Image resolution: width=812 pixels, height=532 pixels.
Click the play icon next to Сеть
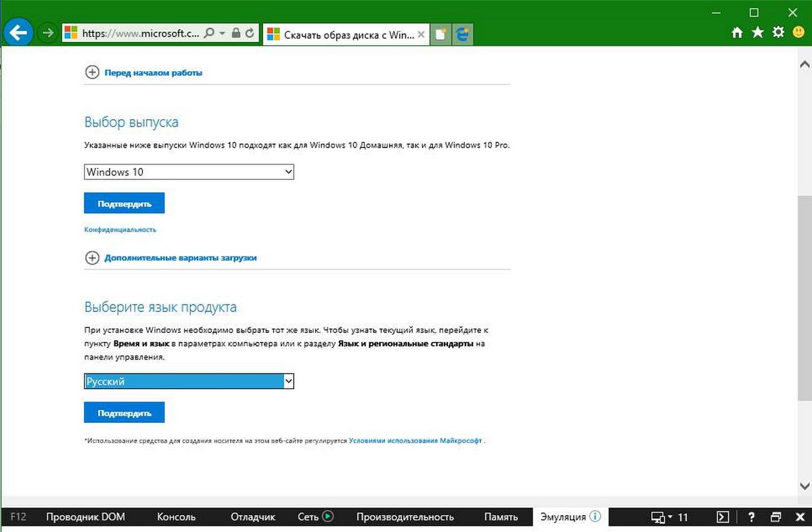328,516
